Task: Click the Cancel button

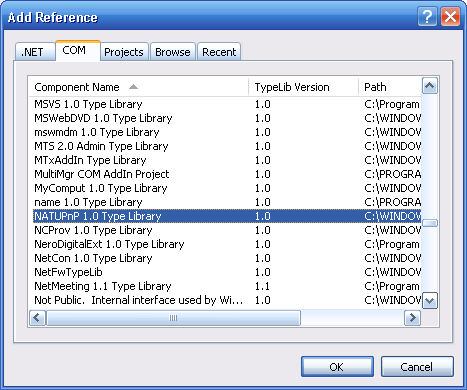Action: pyautogui.click(x=417, y=367)
